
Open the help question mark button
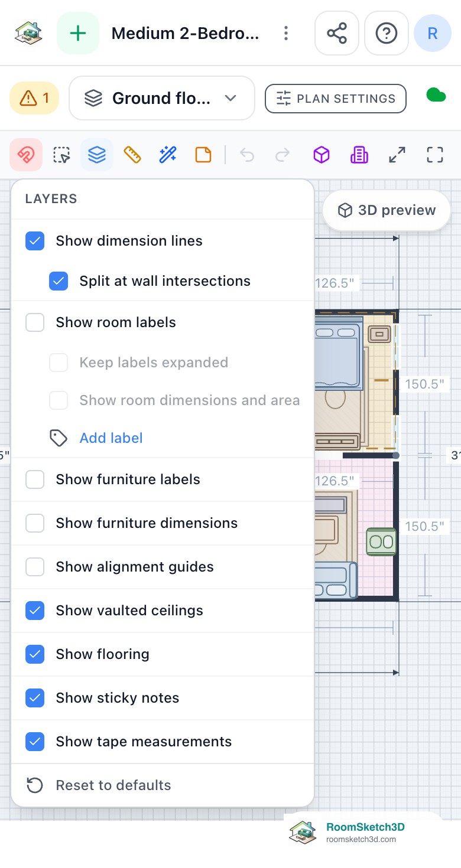coord(387,33)
